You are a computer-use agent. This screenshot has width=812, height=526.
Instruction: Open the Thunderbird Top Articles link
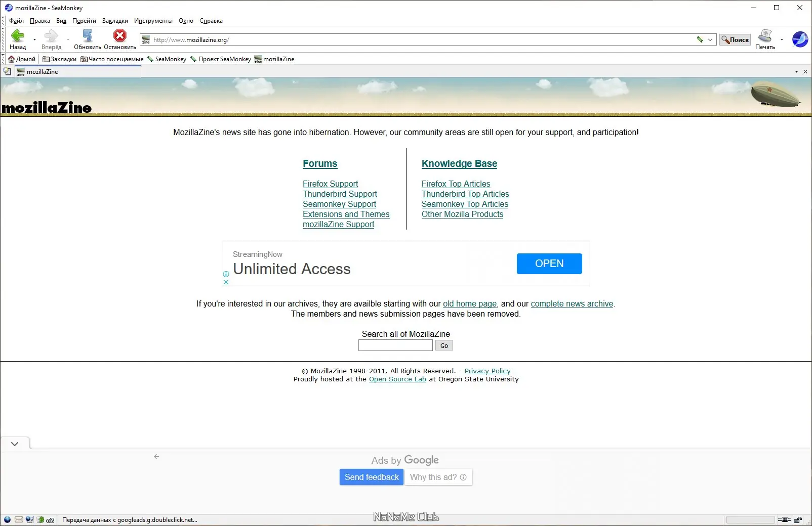465,194
